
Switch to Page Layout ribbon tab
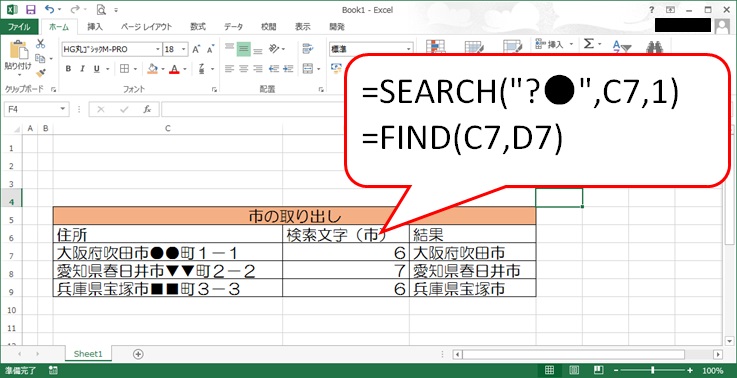click(146, 27)
